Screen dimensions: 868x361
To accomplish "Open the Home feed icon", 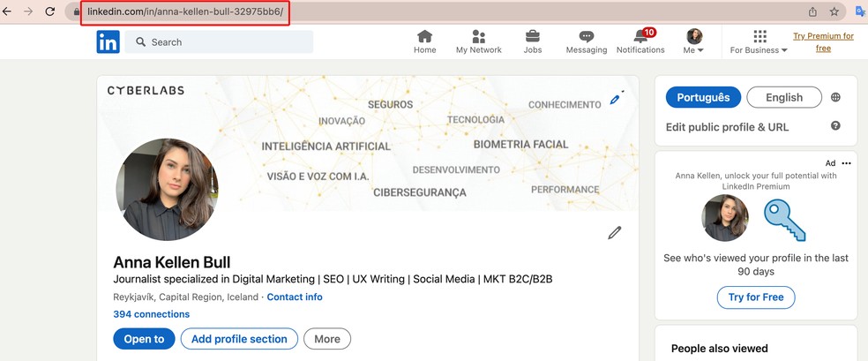I will click(424, 37).
